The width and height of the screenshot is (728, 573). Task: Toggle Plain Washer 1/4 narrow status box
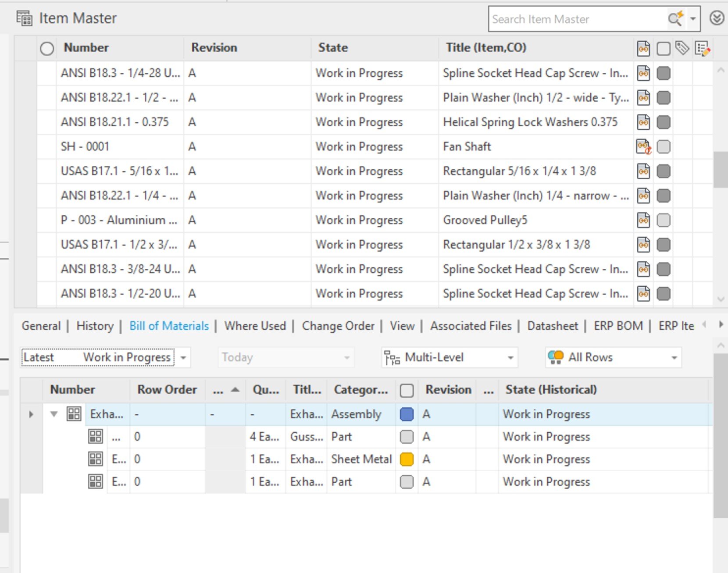click(664, 196)
